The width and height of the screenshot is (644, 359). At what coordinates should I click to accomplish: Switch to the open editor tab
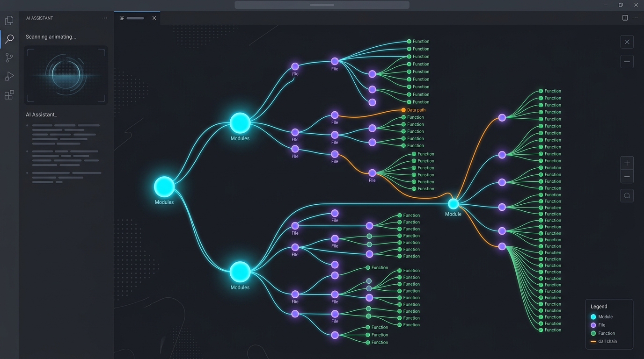[x=134, y=18]
